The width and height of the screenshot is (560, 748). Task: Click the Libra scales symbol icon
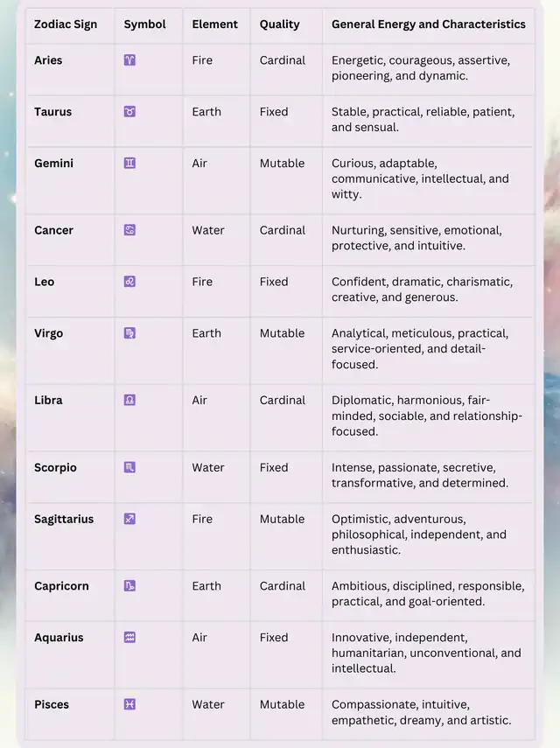(x=129, y=400)
